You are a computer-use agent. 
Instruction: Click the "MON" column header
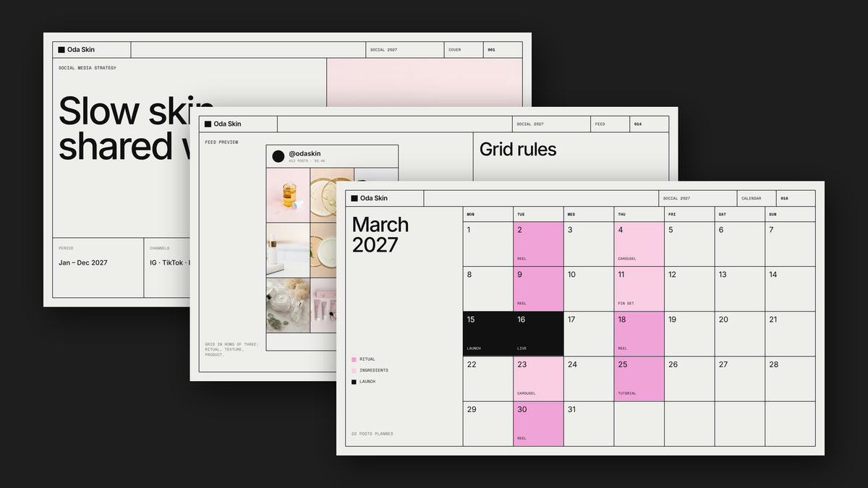coord(471,215)
